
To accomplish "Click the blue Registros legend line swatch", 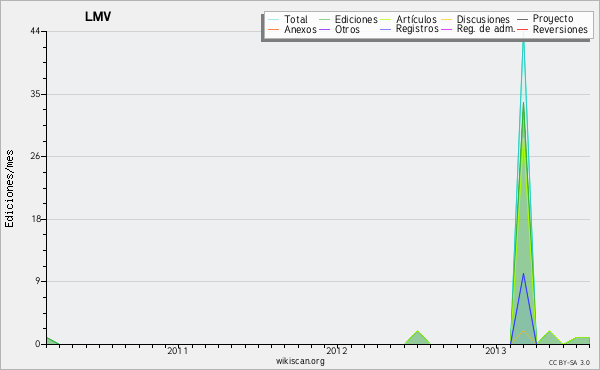I will point(386,29).
